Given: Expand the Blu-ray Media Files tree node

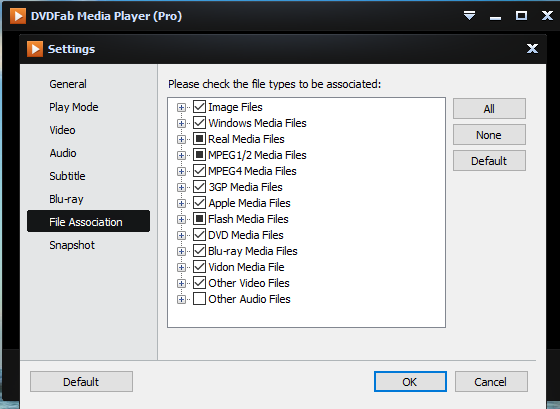Looking at the screenshot, I should tap(181, 251).
